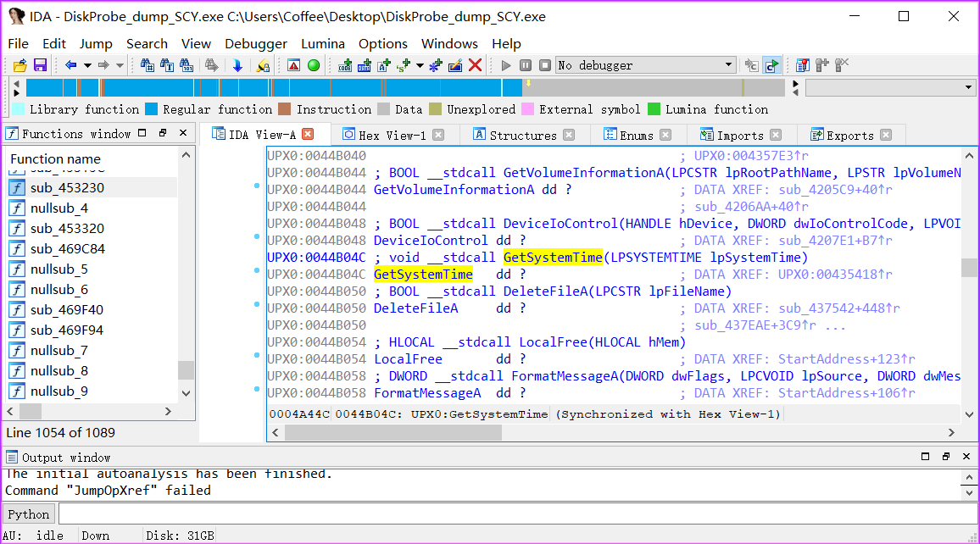This screenshot has height=544, width=980.
Task: Click the search next binoculars icon
Action: point(212,65)
